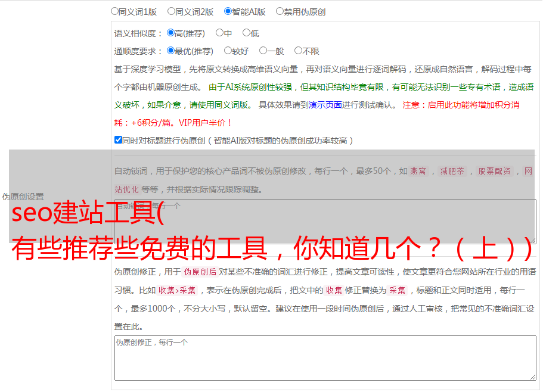Set 通顺度要求 to 一般
This screenshot has width=543, height=392.
263,51
